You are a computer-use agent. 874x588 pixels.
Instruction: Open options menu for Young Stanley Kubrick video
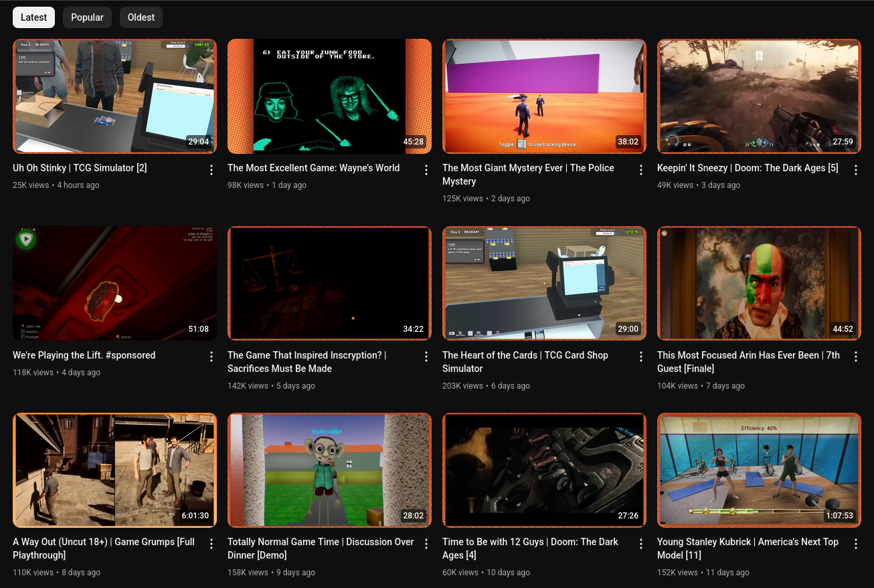[856, 544]
